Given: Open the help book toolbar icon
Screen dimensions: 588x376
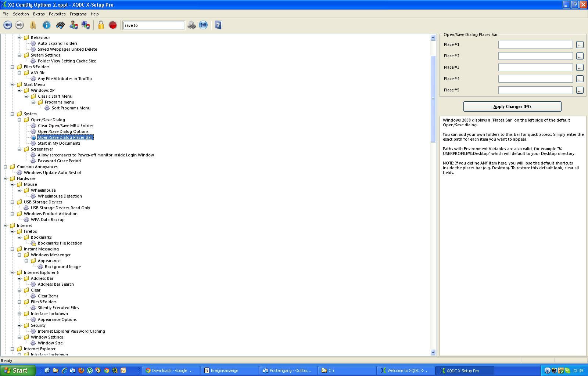Looking at the screenshot, I should coord(218,25).
